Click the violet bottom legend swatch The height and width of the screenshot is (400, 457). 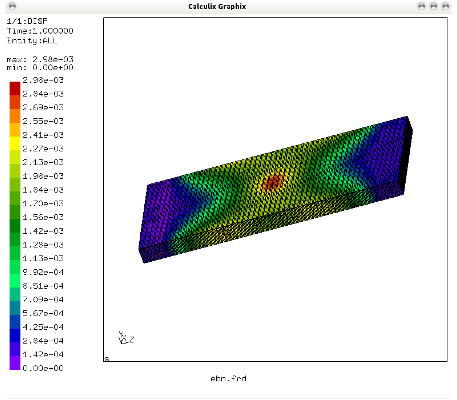coord(15,363)
